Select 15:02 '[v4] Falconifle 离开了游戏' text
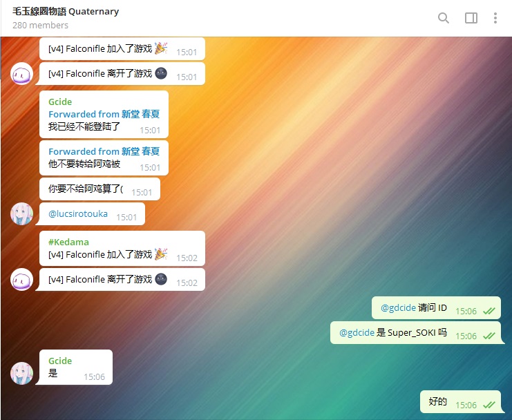This screenshot has height=420, width=512. (x=100, y=279)
